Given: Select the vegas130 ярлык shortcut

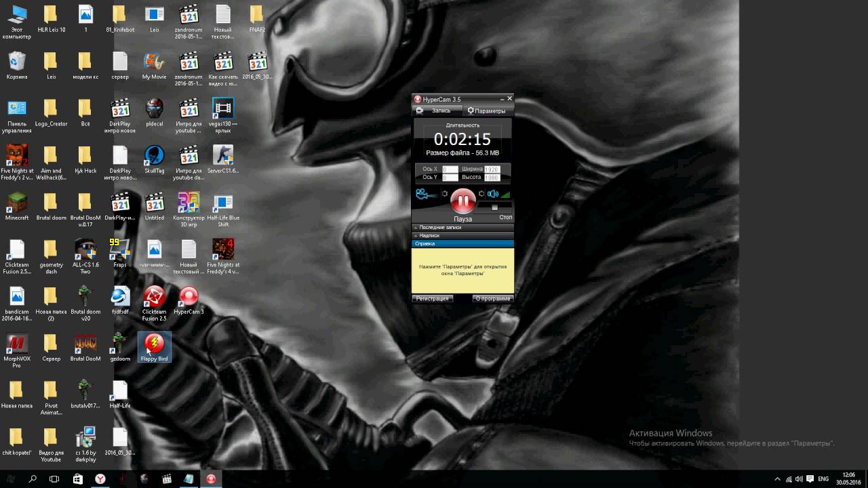Looking at the screenshot, I should tap(223, 115).
